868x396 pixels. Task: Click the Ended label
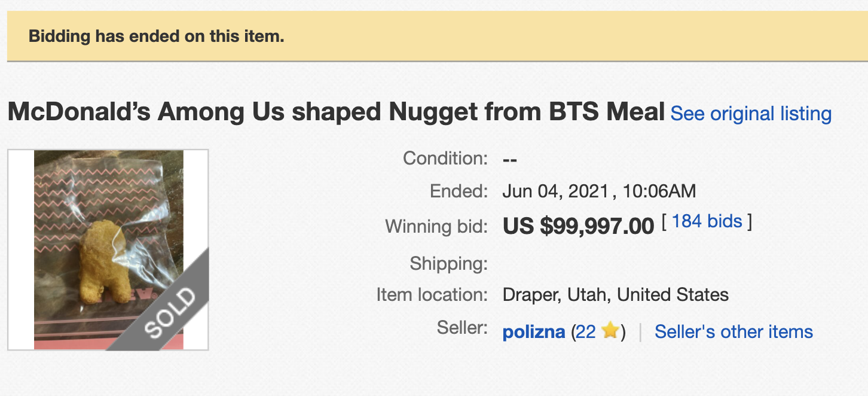coord(459,191)
